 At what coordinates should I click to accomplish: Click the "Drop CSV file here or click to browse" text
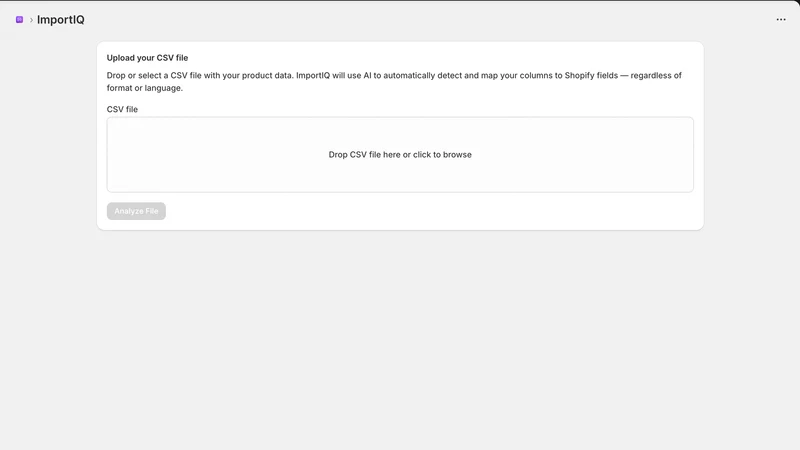[x=400, y=155]
